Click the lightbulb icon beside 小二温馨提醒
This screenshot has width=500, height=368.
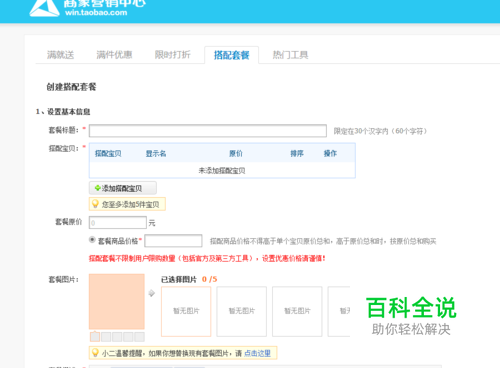(95, 353)
